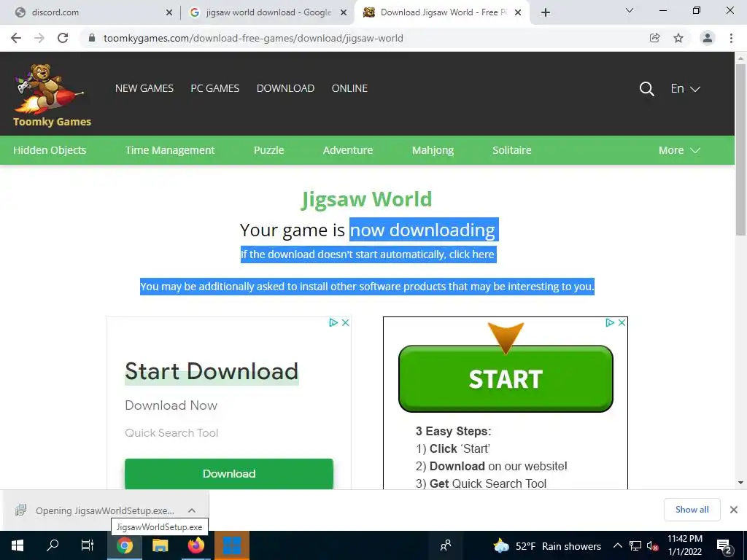Click the 'click here' manual download link
Viewport: 747px width, 560px height.
pyautogui.click(x=471, y=254)
